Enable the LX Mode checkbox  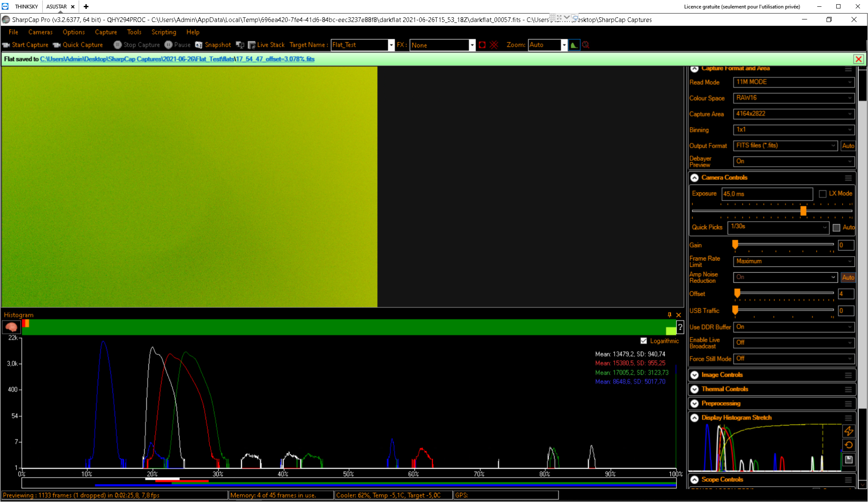tap(822, 194)
